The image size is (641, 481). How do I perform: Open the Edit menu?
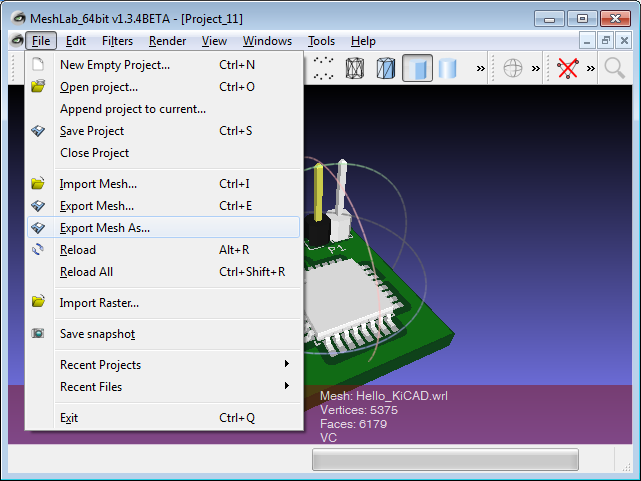tap(76, 41)
